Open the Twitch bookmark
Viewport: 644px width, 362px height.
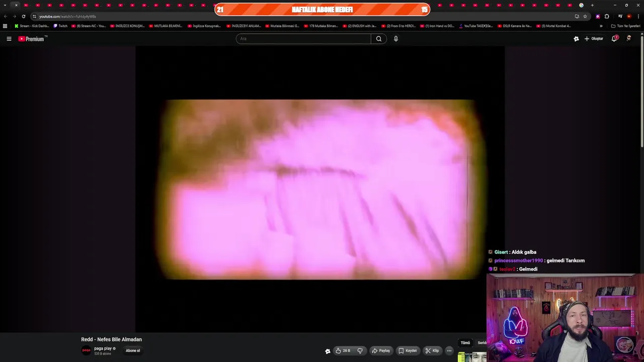click(x=60, y=26)
